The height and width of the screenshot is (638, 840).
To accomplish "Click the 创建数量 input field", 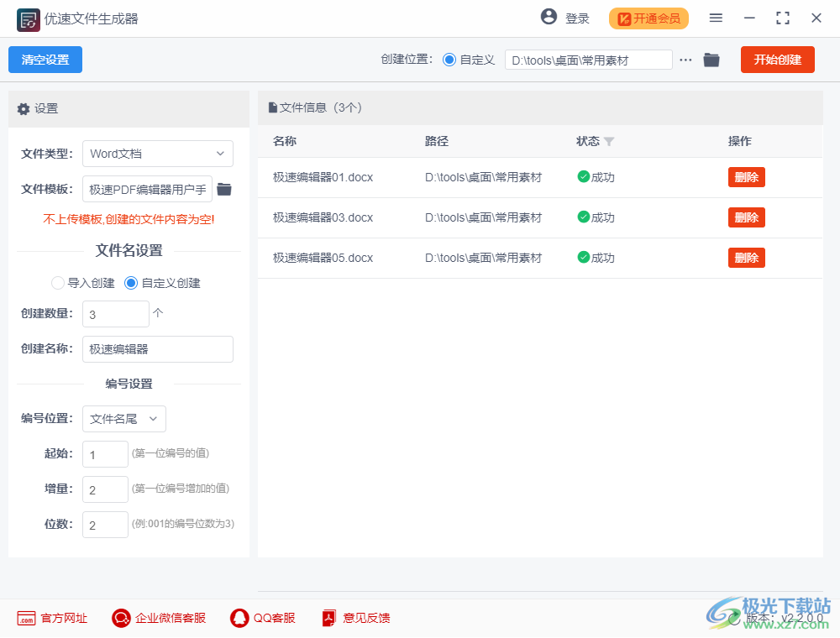I will coord(116,314).
